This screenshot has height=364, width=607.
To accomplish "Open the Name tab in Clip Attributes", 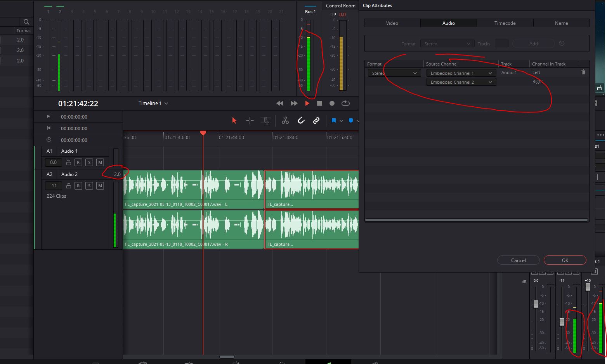I will pos(561,23).
